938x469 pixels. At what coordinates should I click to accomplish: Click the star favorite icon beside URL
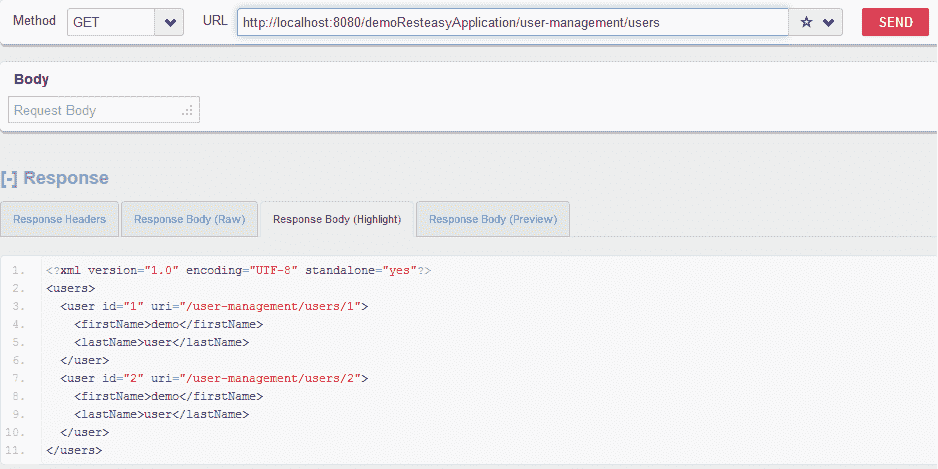[x=806, y=22]
